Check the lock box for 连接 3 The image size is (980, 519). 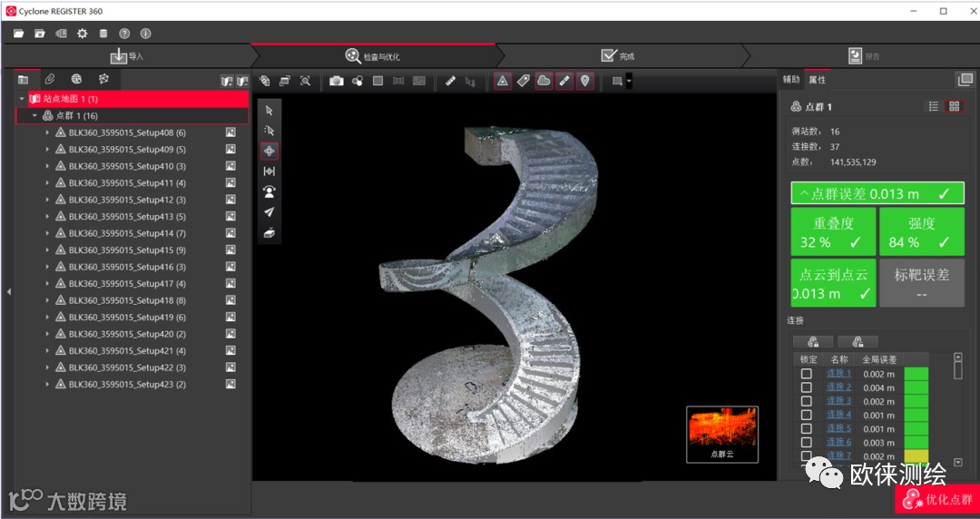[807, 401]
